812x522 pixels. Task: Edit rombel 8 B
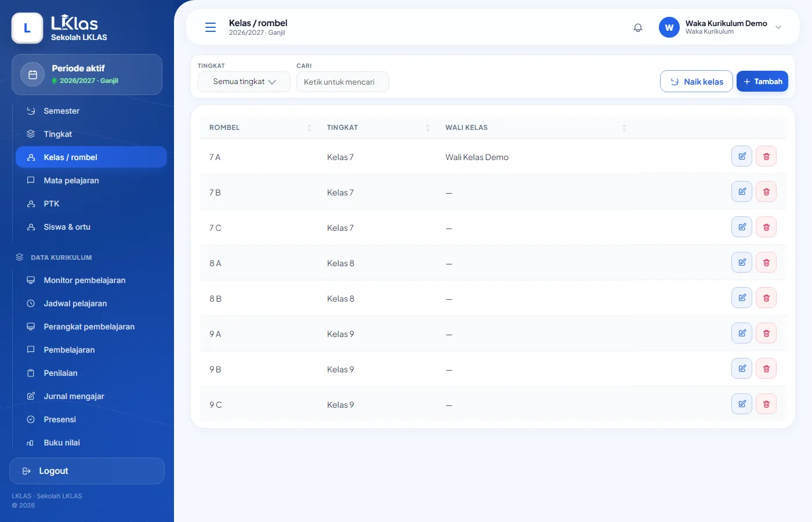tap(742, 298)
